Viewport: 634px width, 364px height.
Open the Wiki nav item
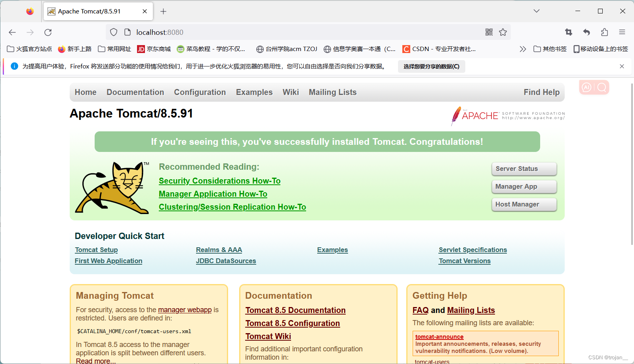291,92
